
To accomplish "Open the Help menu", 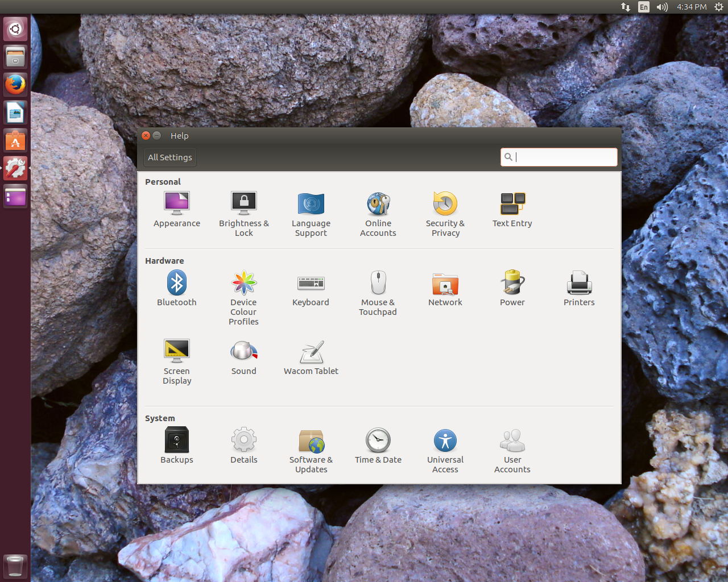I will [179, 136].
